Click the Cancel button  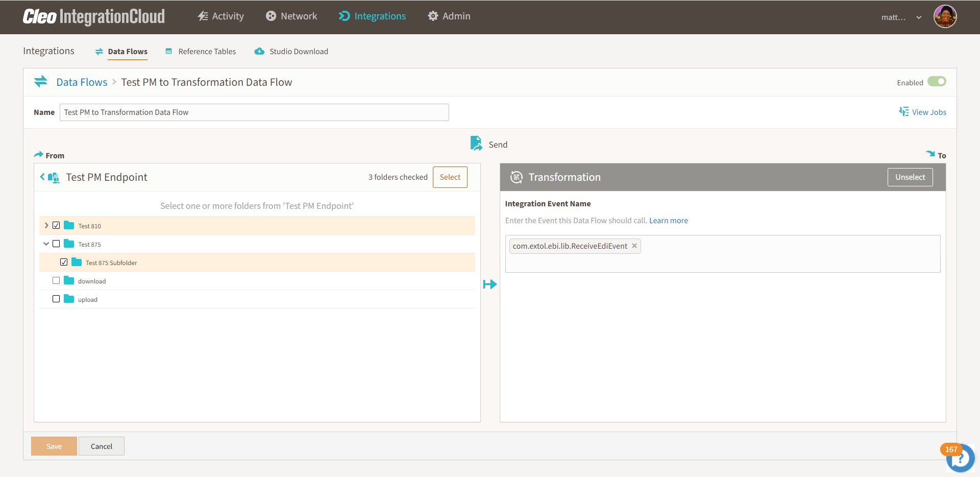coord(102,446)
